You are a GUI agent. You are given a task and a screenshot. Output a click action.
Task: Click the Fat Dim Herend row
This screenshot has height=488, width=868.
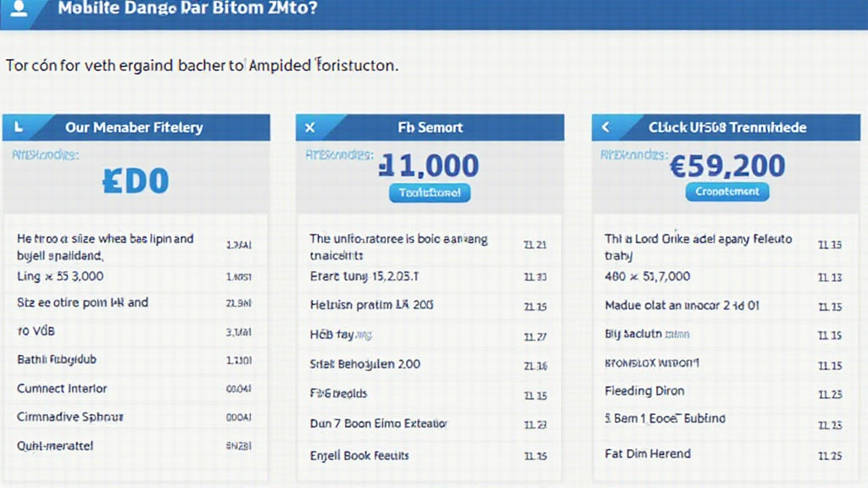[x=648, y=454]
